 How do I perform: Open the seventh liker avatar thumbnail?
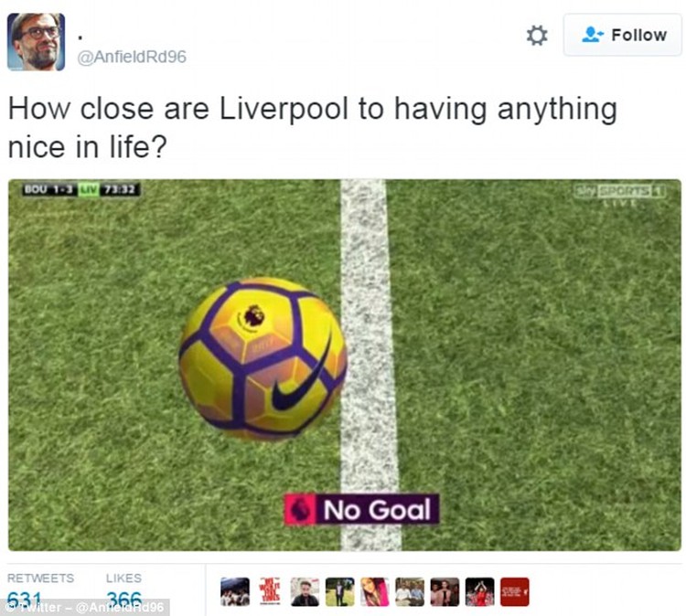(x=445, y=592)
